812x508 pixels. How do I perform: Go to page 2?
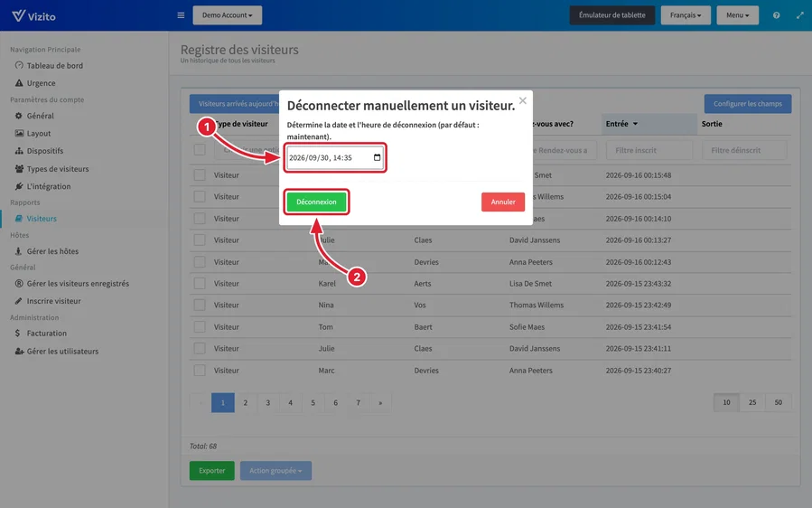(246, 403)
